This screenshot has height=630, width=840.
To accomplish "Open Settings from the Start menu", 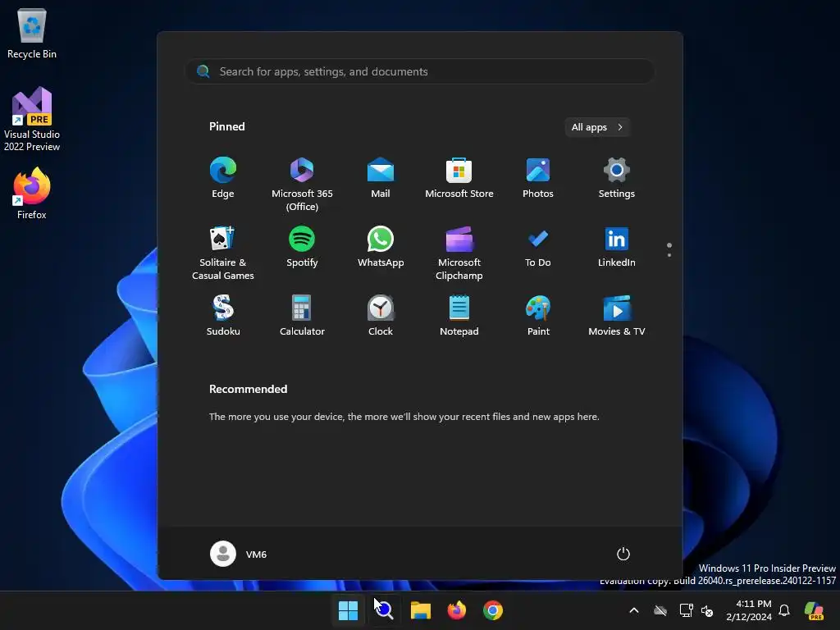I will [x=617, y=178].
